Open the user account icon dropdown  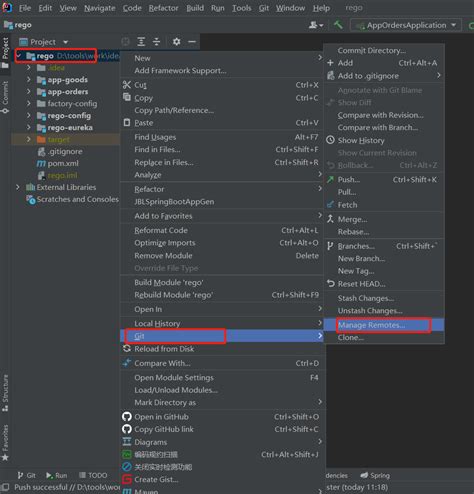pos(316,25)
